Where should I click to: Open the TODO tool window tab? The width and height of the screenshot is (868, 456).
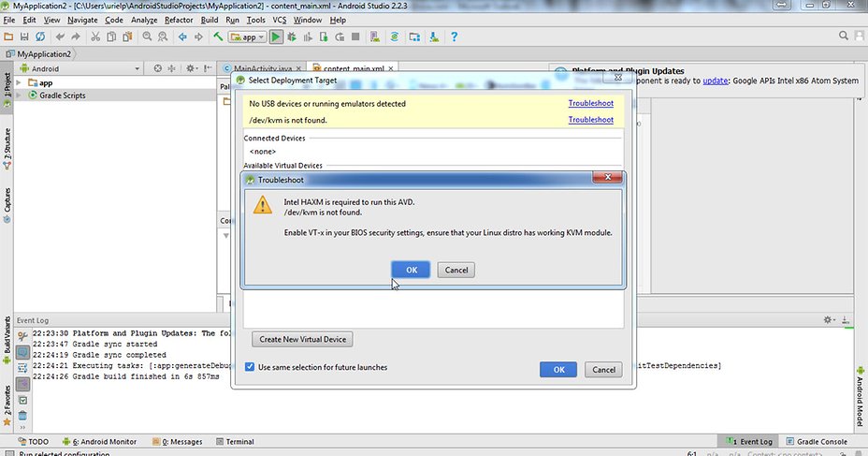point(34,442)
